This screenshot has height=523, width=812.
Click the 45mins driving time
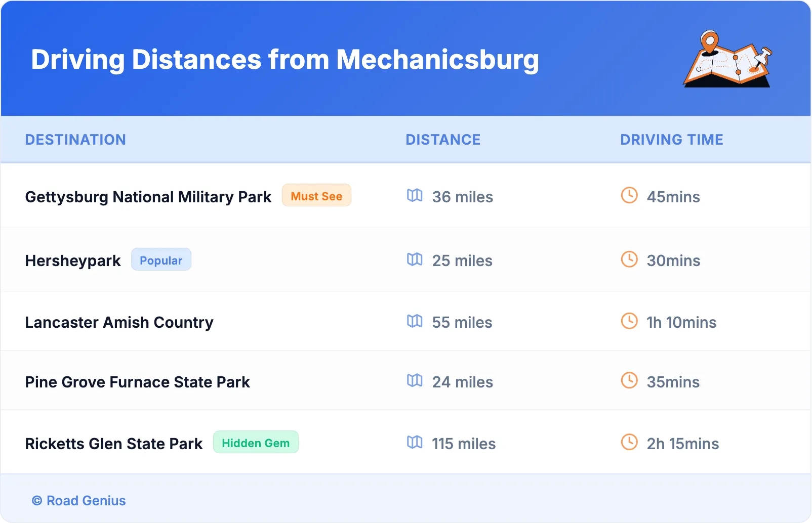tap(673, 197)
